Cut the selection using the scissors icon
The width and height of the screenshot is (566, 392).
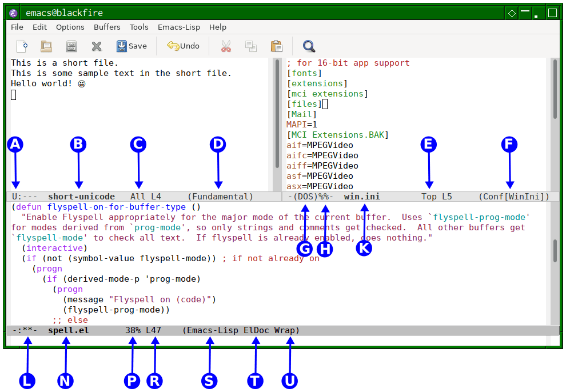click(x=225, y=46)
